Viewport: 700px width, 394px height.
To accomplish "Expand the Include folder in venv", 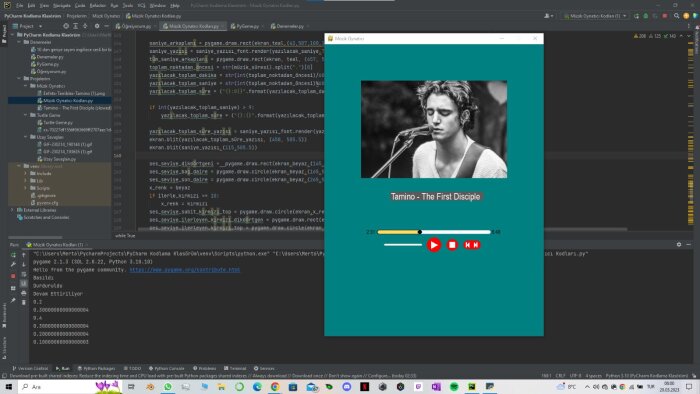I will click(26, 174).
